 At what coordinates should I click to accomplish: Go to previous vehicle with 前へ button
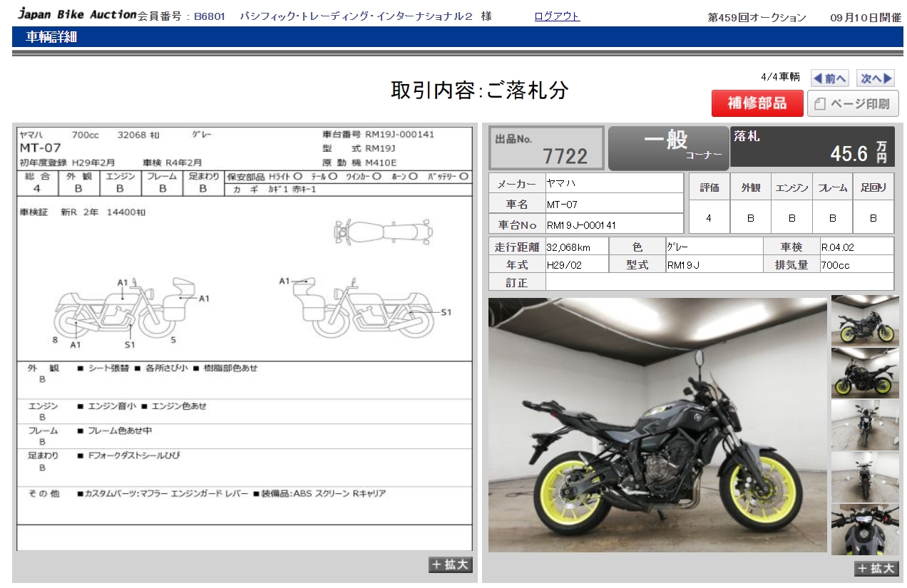(x=830, y=78)
